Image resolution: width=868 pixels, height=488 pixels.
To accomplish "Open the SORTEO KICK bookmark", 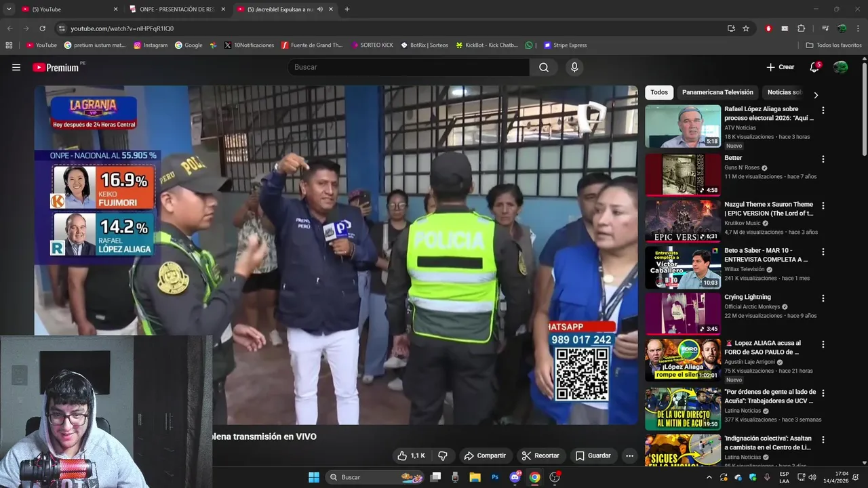I will pyautogui.click(x=372, y=45).
